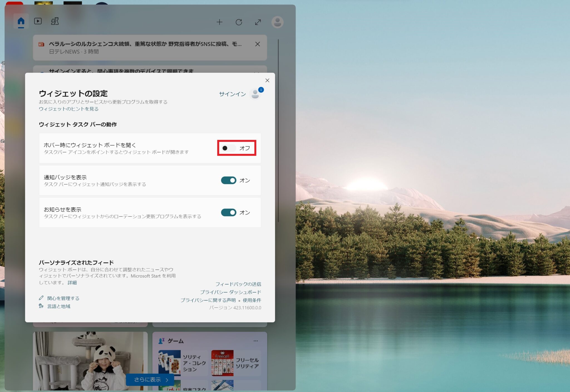Refresh the widget feed
570x392 pixels.
tap(239, 22)
